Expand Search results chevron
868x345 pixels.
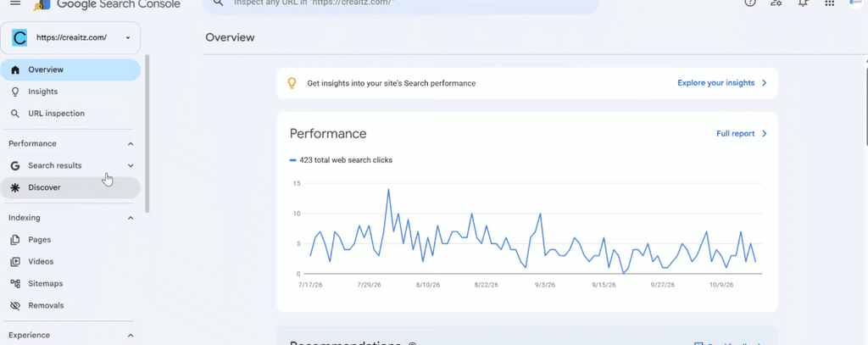pyautogui.click(x=131, y=165)
